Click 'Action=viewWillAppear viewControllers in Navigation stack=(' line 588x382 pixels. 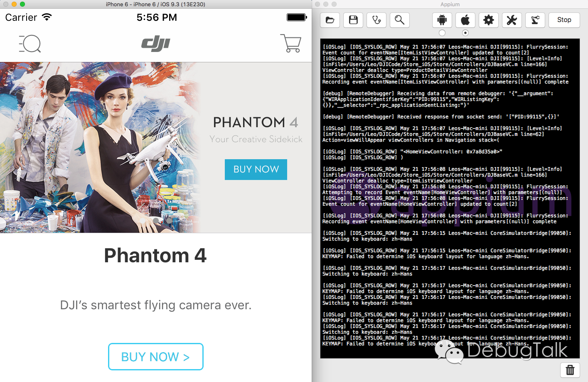point(411,140)
